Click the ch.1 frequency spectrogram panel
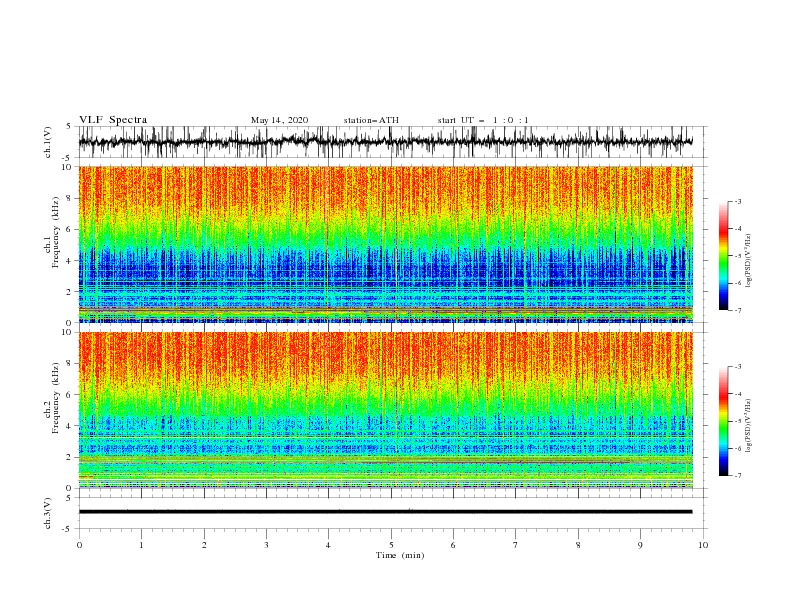This screenshot has height=612, width=792. (385, 244)
